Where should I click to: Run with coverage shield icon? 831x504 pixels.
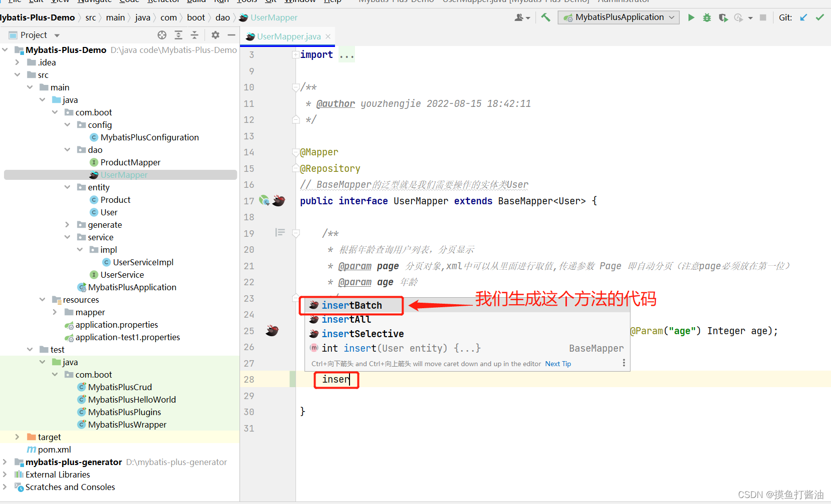pos(723,17)
